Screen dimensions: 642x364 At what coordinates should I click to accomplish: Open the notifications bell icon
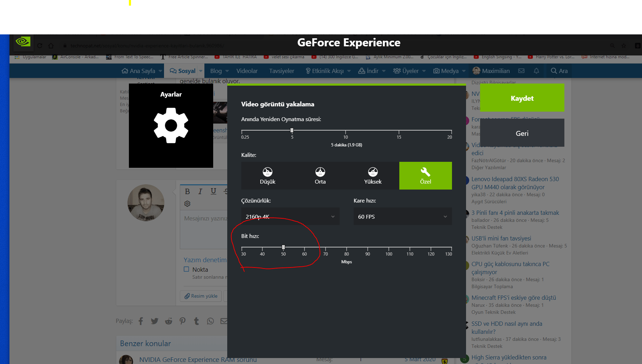pos(536,71)
